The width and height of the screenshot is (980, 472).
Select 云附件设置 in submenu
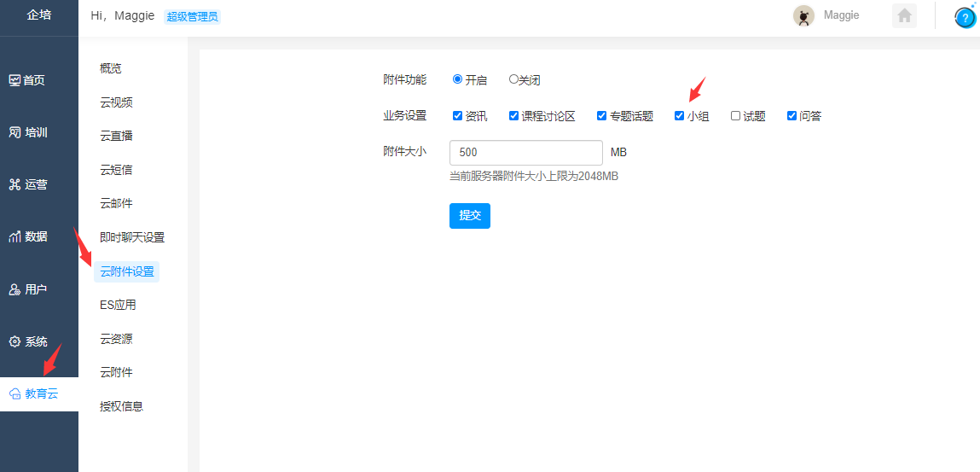coord(127,272)
